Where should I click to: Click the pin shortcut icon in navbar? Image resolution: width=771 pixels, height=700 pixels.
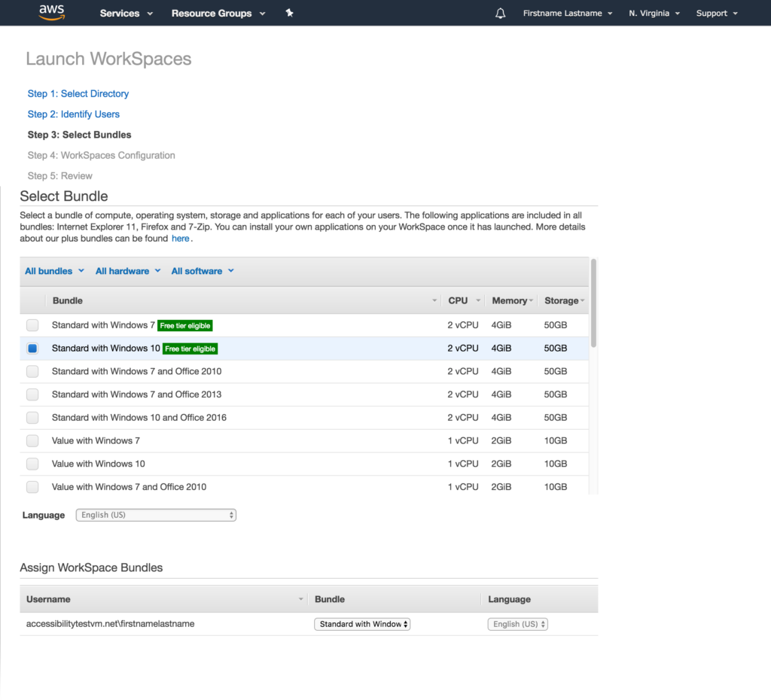[x=290, y=14]
